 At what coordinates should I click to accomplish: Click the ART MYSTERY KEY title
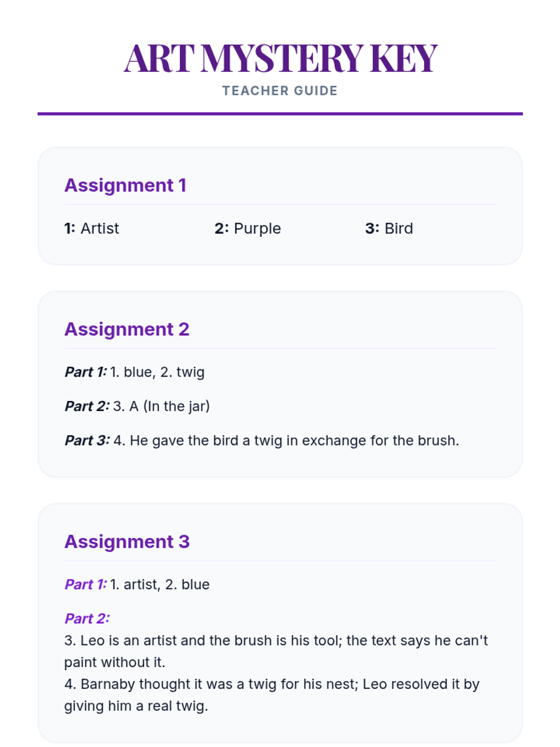[280, 58]
